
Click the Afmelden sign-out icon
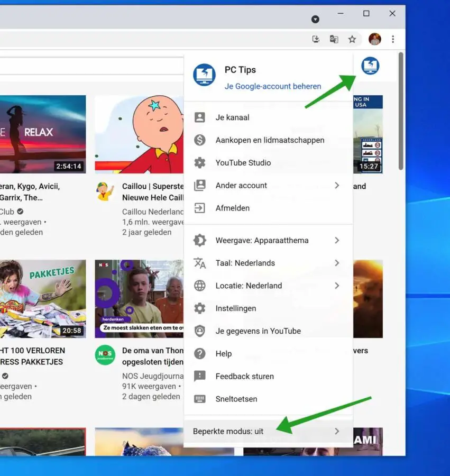click(200, 208)
